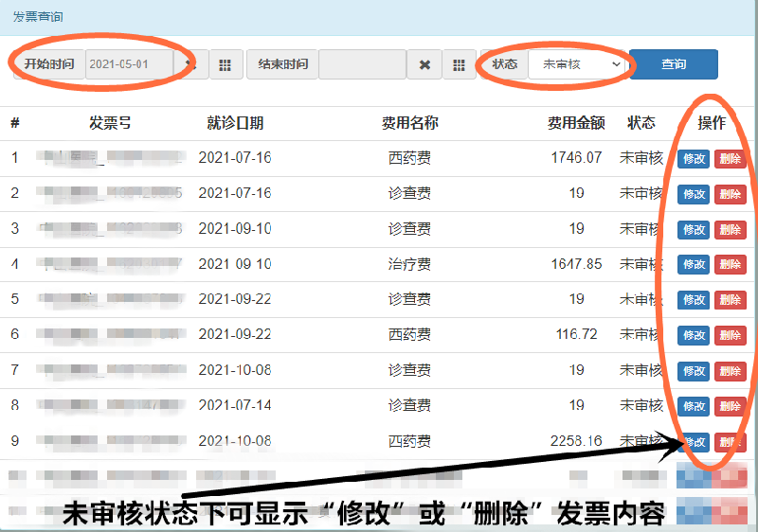The height and width of the screenshot is (532, 758).
Task: Click 删除 for row 4 治疗费 1647.85
Action: pos(730,265)
